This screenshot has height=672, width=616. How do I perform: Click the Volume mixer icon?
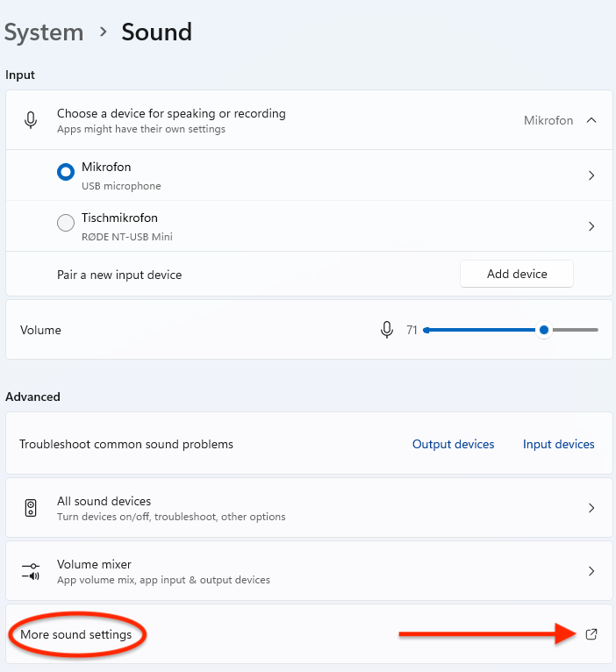31,571
